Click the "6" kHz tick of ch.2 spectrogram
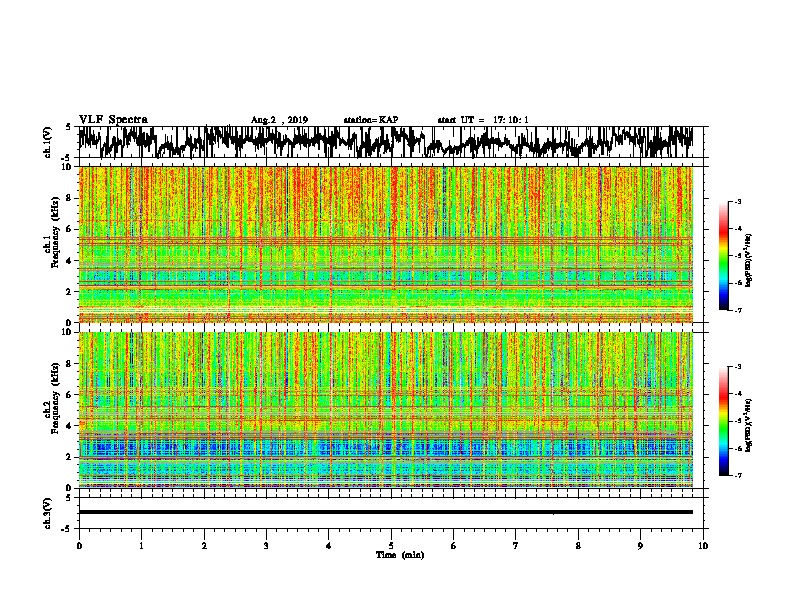The height and width of the screenshot is (612, 792). pyautogui.click(x=70, y=394)
